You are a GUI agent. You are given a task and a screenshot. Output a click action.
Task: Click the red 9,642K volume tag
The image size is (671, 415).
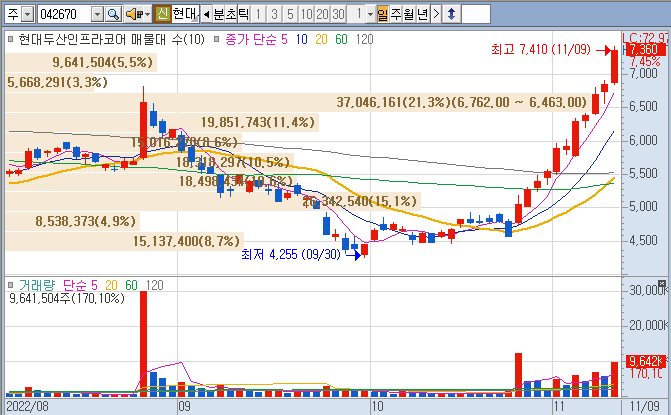[644, 362]
